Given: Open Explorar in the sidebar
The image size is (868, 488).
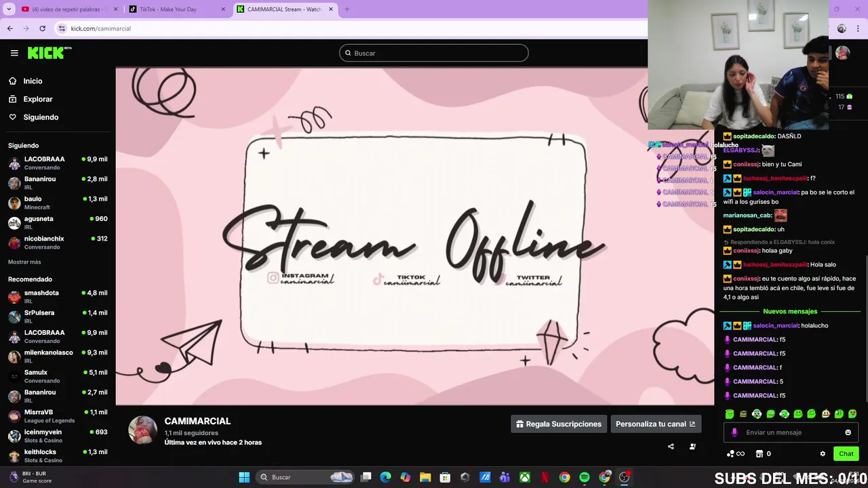Looking at the screenshot, I should pyautogui.click(x=37, y=99).
